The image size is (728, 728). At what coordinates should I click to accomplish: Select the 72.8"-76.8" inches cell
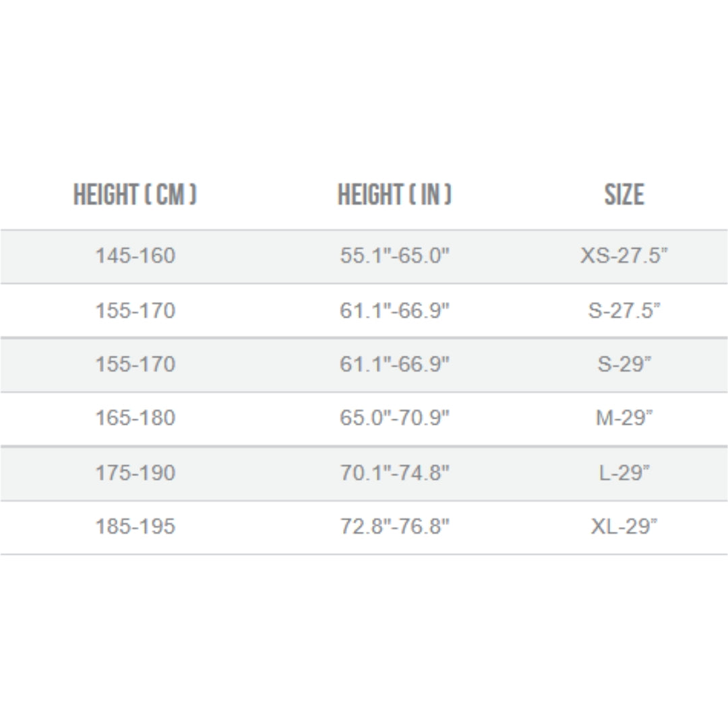pyautogui.click(x=394, y=526)
